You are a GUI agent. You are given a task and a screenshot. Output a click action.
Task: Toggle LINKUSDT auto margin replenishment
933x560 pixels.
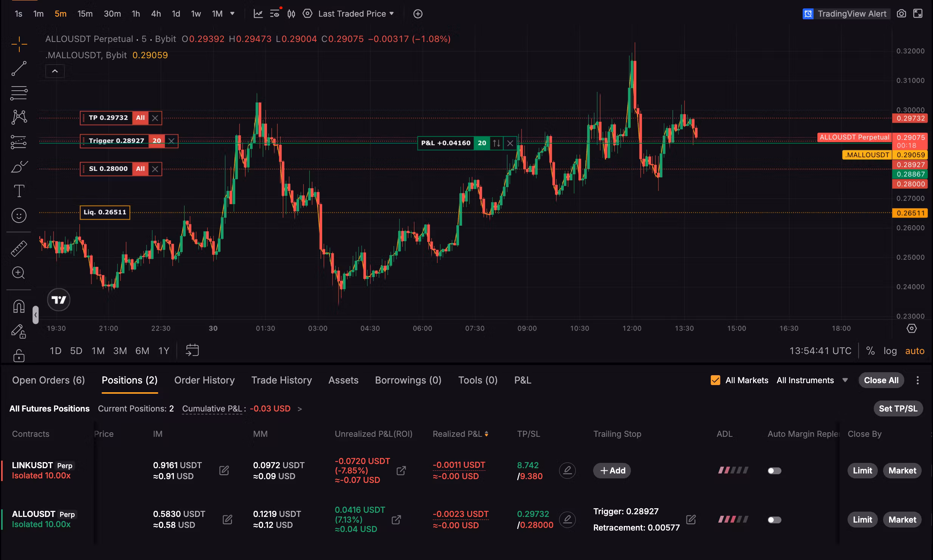[x=774, y=471]
